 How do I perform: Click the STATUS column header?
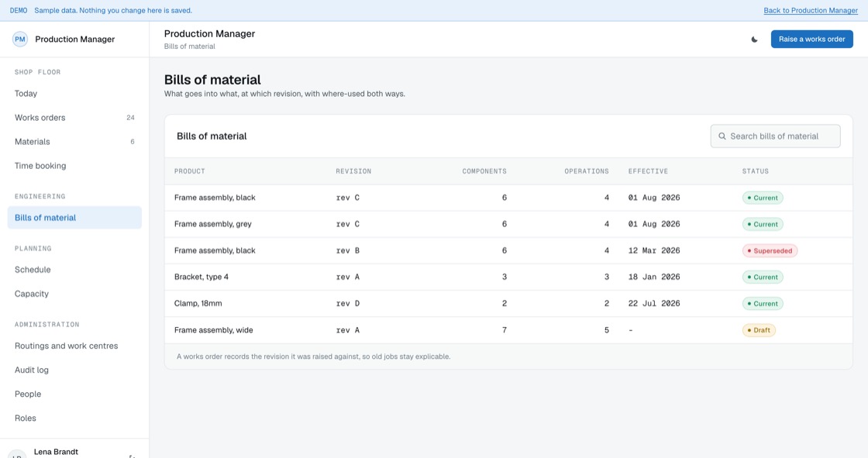(755, 171)
